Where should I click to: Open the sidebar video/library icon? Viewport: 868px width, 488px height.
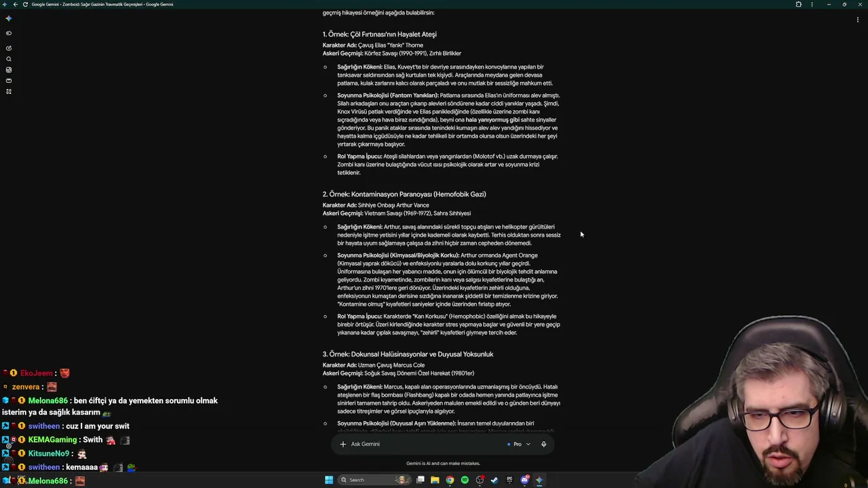(8, 81)
